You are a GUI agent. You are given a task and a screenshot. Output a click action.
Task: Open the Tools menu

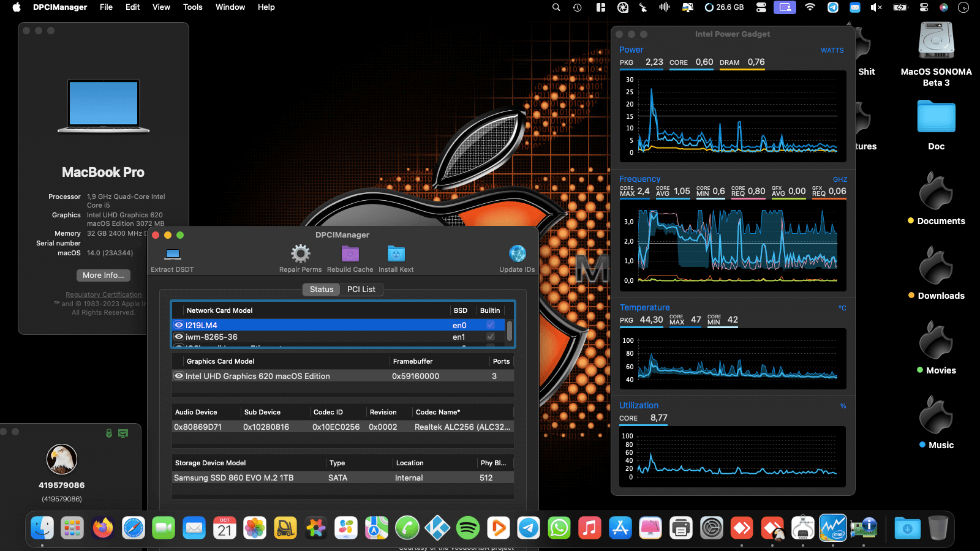(192, 7)
